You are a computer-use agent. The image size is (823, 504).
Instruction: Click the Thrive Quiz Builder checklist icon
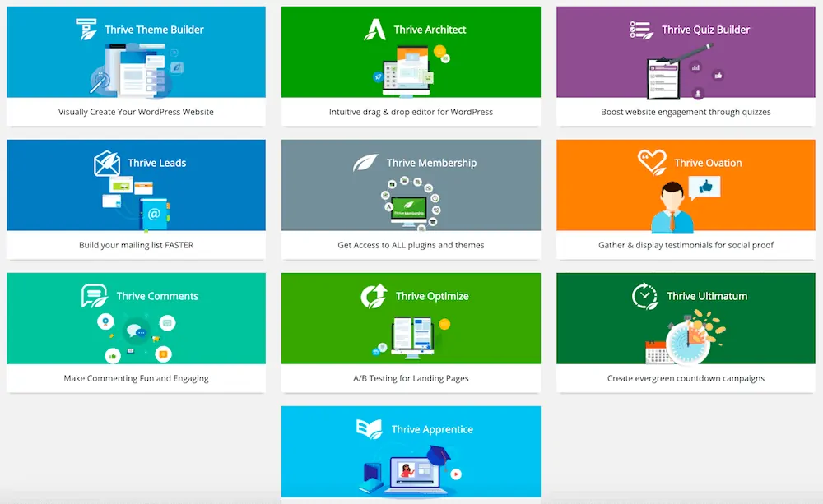click(x=642, y=30)
